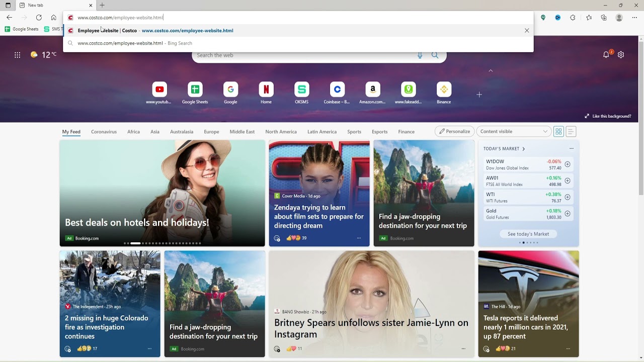Select the Sports tab
This screenshot has width=644, height=362.
coord(354,132)
